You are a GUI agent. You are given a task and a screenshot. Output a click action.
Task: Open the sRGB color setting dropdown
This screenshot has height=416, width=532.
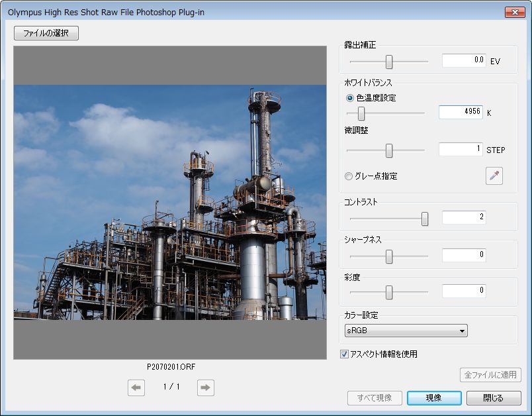(x=406, y=331)
